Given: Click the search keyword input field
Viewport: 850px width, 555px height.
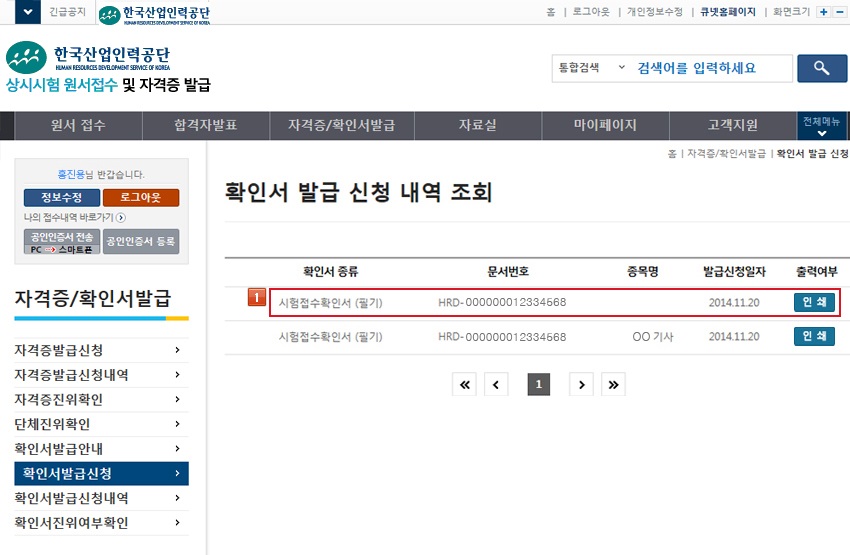Looking at the screenshot, I should [710, 68].
